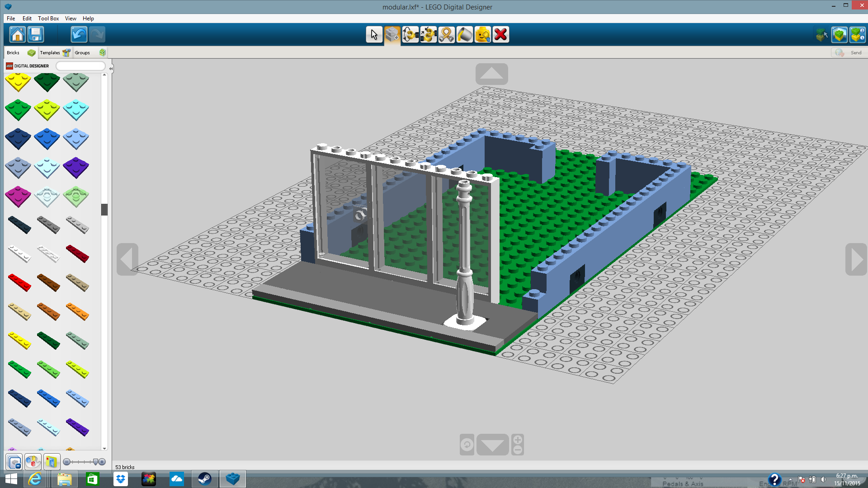
Task: Collapse the brick palette side panel
Action: (111, 68)
